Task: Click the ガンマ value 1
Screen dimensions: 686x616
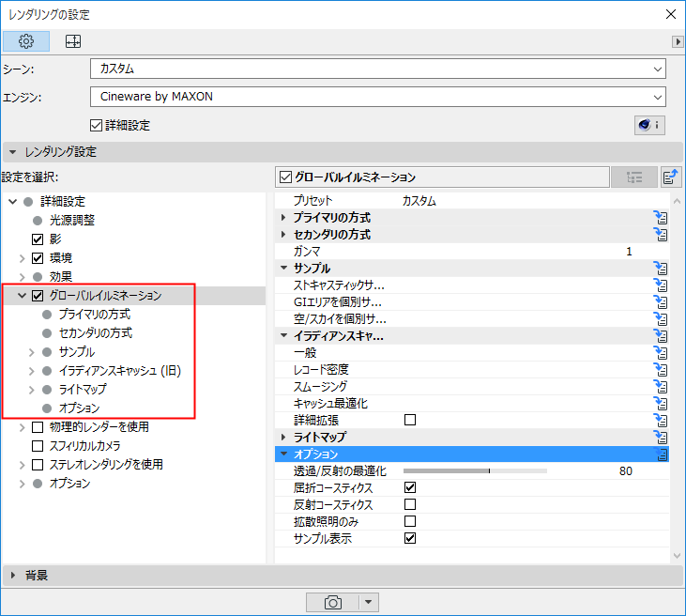Action: [x=629, y=252]
